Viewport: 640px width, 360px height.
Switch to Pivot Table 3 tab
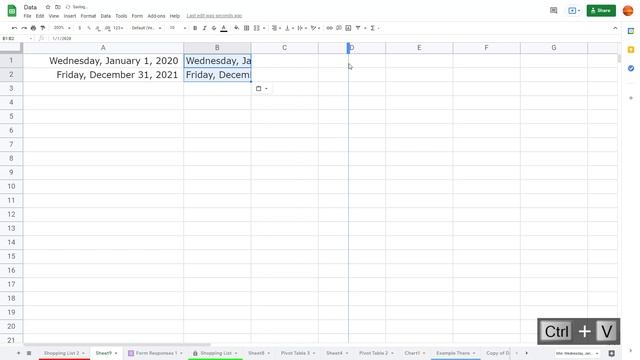298,353
